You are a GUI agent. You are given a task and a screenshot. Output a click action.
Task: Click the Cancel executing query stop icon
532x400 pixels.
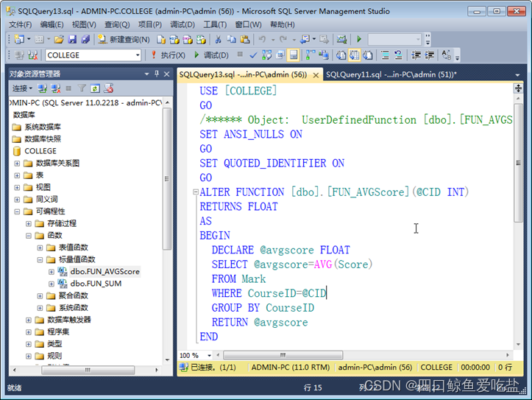(x=240, y=55)
